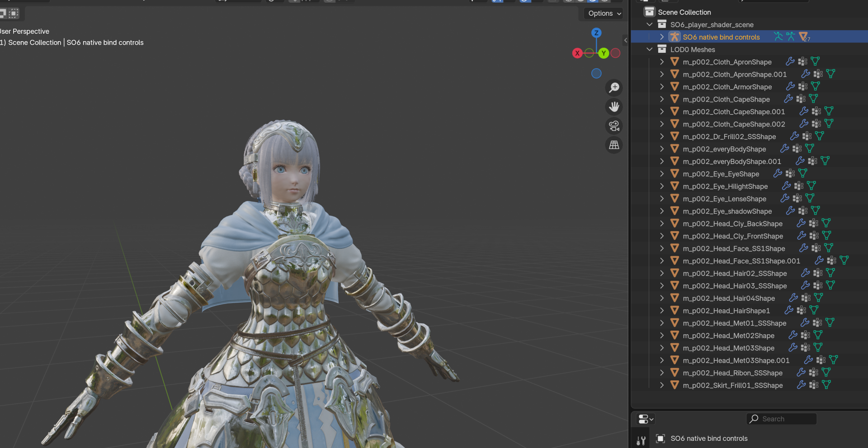This screenshot has width=868, height=448.
Task: Expand m_p002_Skirt_Frill01_SSShape
Action: [662, 385]
